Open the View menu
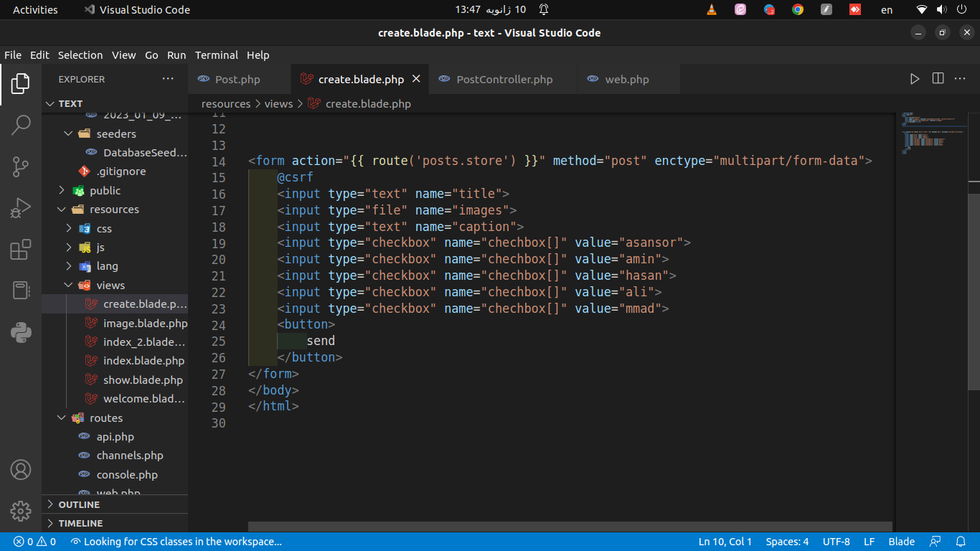The height and width of the screenshot is (551, 980). [x=123, y=55]
